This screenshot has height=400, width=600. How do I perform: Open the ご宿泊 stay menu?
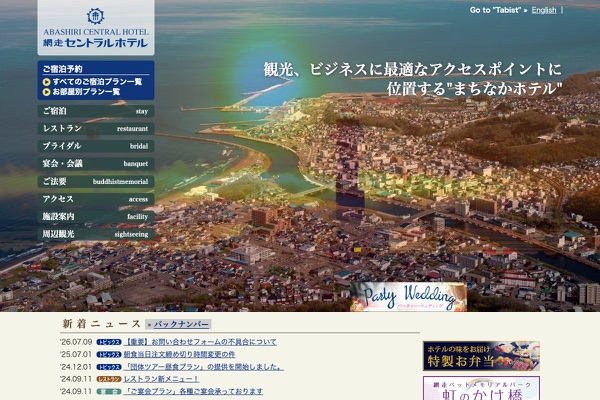96,111
